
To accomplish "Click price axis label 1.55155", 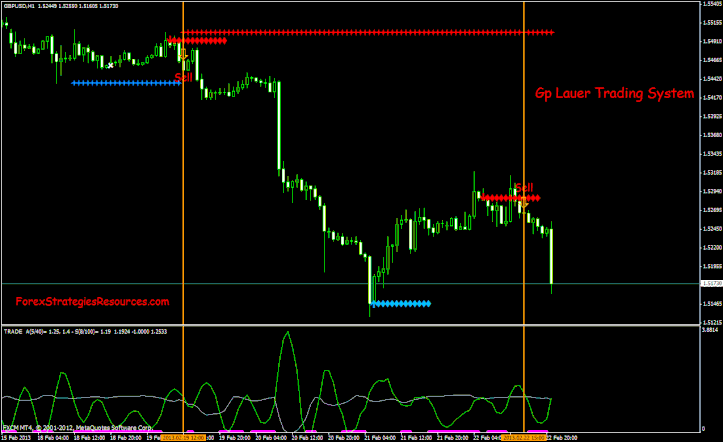I will (713, 22).
